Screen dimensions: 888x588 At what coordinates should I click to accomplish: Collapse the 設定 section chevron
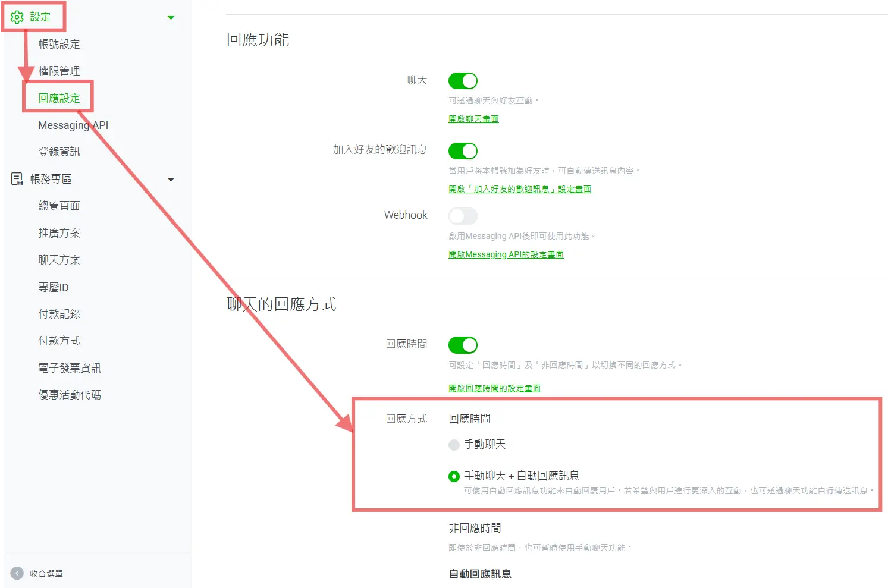point(171,17)
